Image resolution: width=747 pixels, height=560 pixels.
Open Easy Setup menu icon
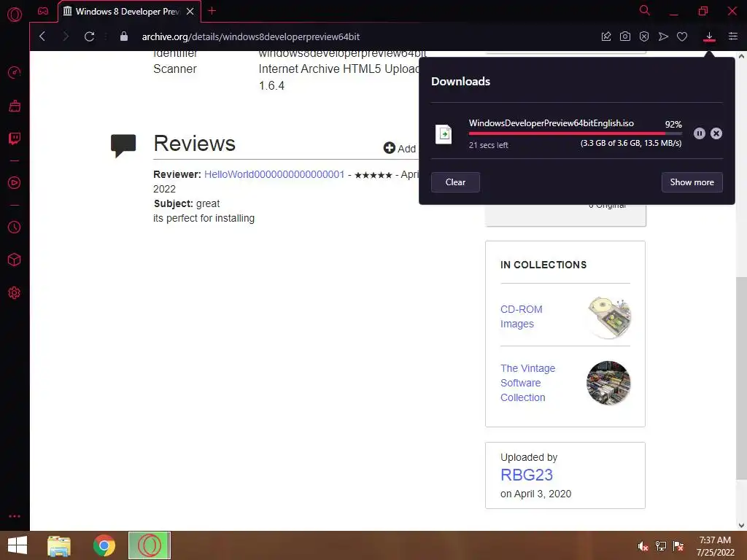[733, 36]
